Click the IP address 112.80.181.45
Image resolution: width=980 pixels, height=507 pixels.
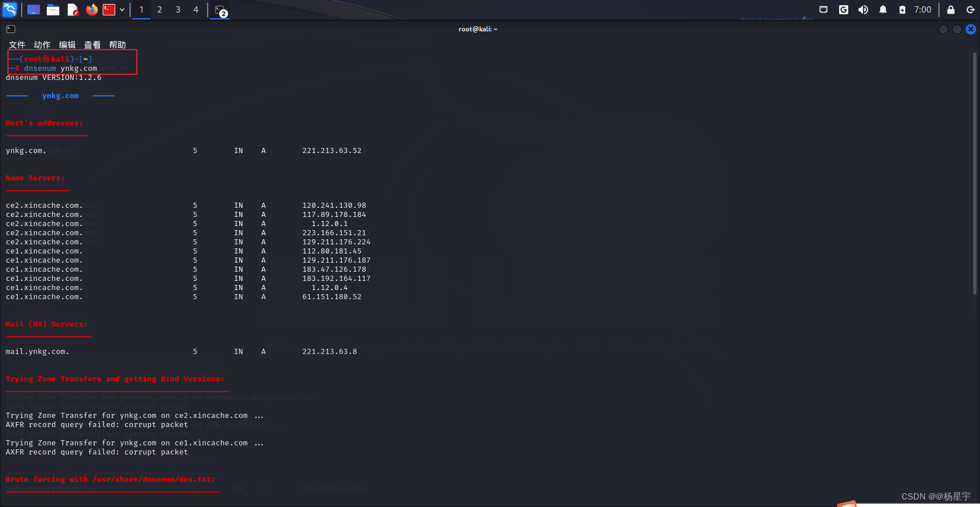coord(332,251)
